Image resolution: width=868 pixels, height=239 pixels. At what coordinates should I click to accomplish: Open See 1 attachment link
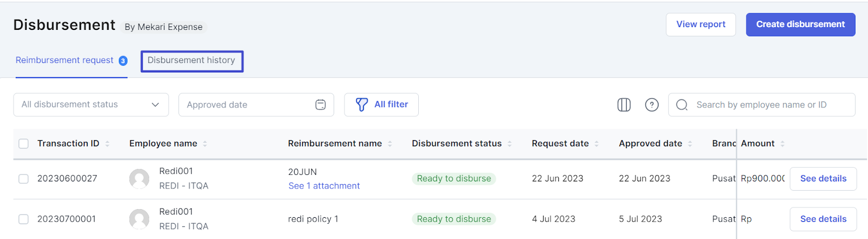click(324, 186)
